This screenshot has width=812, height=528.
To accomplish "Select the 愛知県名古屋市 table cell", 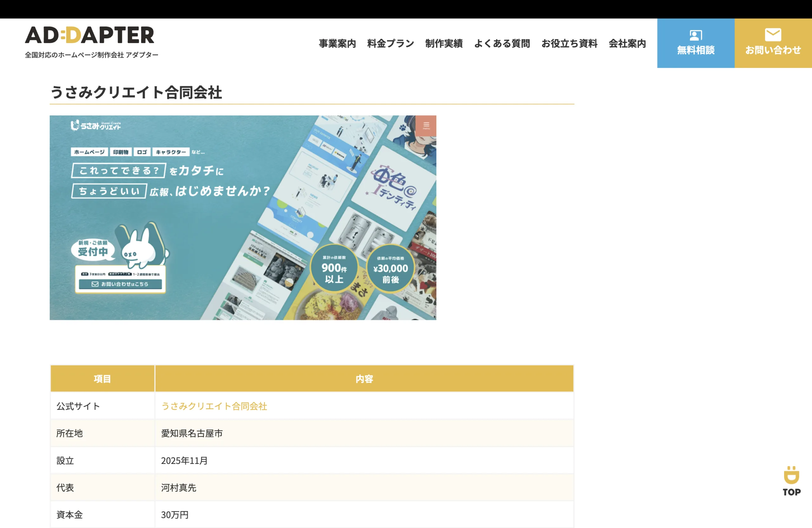I will pos(192,433).
